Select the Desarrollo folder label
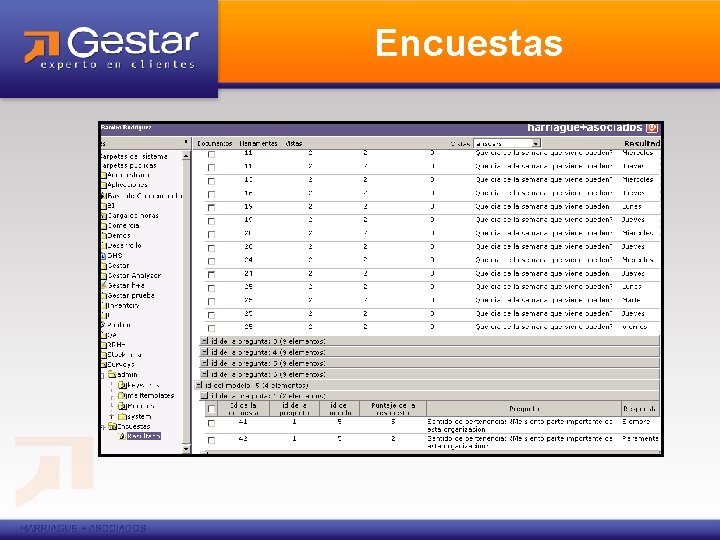720x540 pixels. coord(124,246)
